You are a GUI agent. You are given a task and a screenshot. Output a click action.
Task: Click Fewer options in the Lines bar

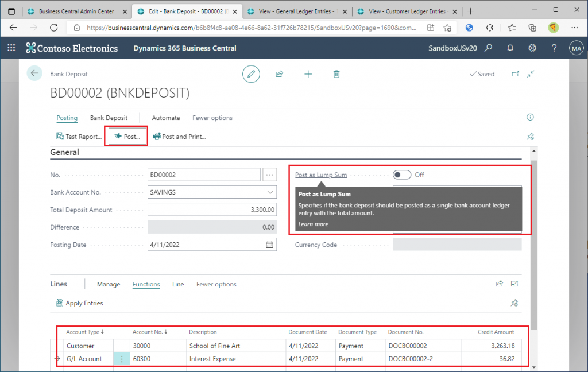click(x=216, y=284)
